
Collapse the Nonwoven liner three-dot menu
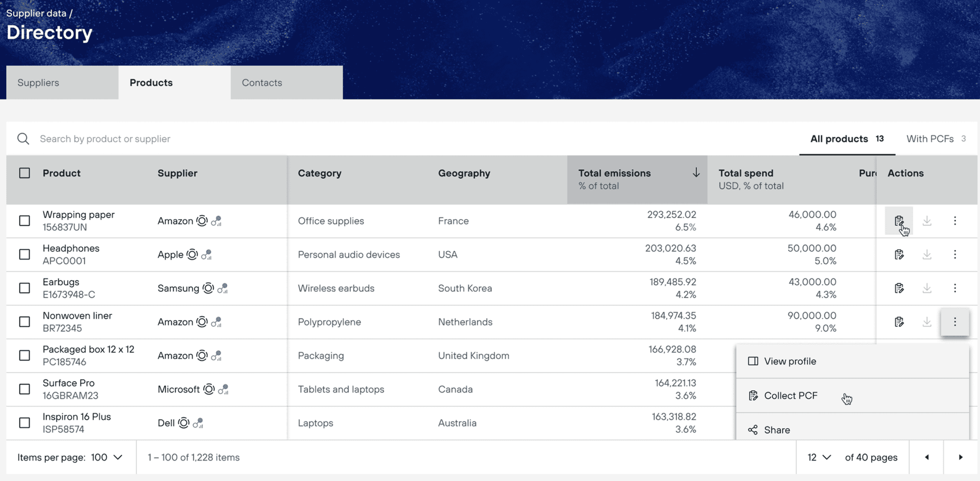955,322
